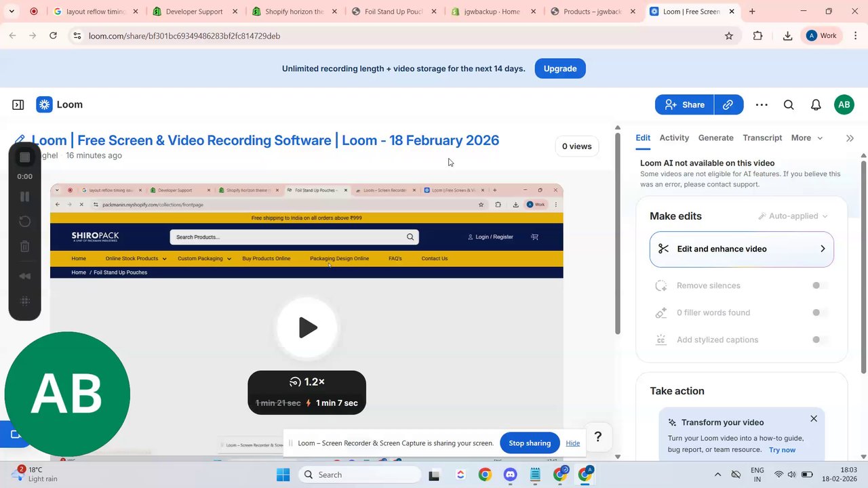Click Stop sharing button
Image resolution: width=868 pixels, height=488 pixels.
coord(530,443)
